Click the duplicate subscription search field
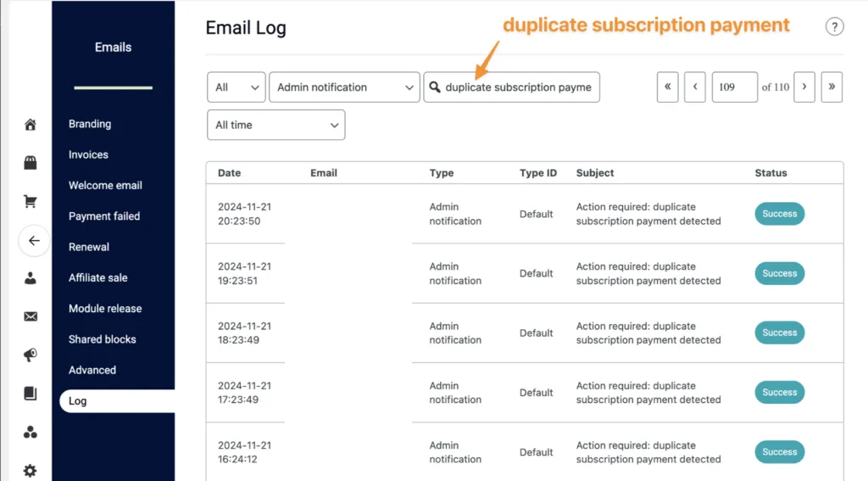The width and height of the screenshot is (868, 481). 518,87
